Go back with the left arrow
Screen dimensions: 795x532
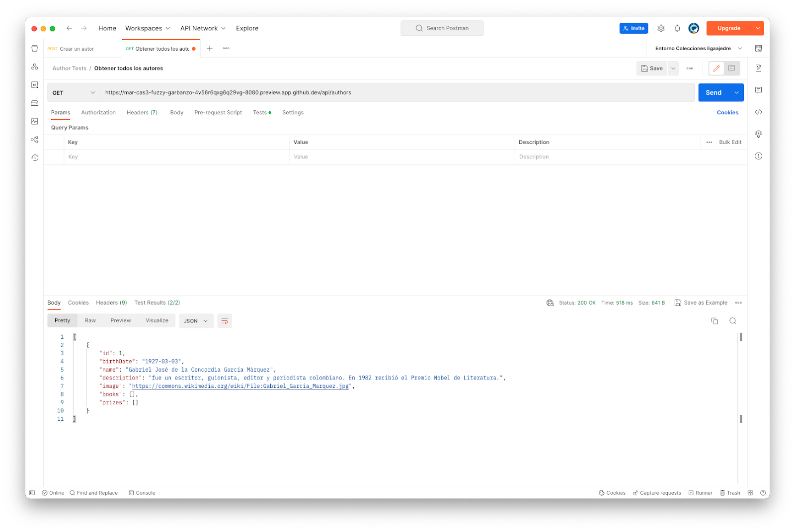point(69,28)
